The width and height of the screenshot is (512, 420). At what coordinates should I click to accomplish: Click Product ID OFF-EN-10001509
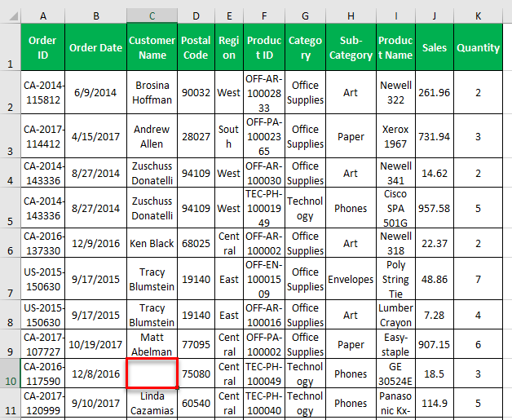[264, 278]
